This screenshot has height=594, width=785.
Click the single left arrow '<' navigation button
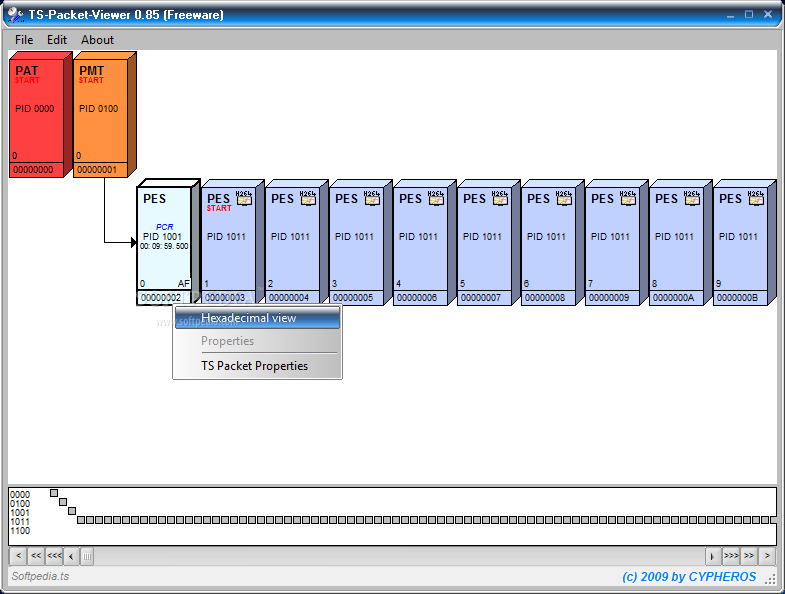18,555
